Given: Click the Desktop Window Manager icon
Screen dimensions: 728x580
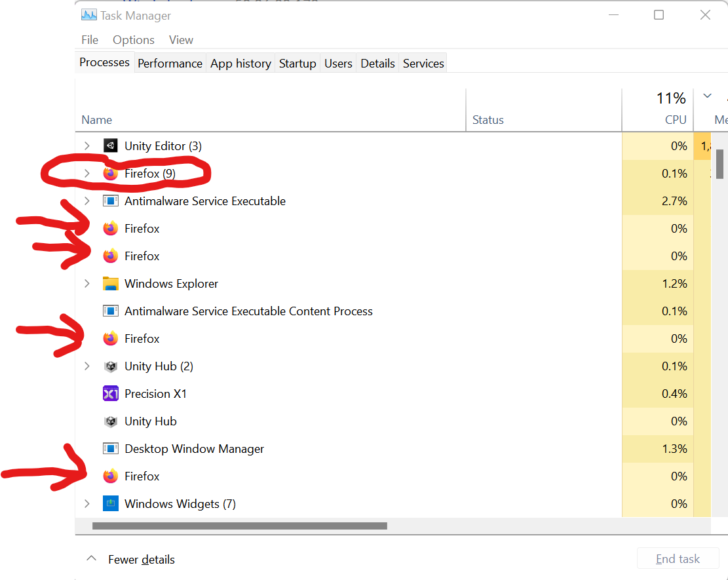Looking at the screenshot, I should [x=111, y=448].
